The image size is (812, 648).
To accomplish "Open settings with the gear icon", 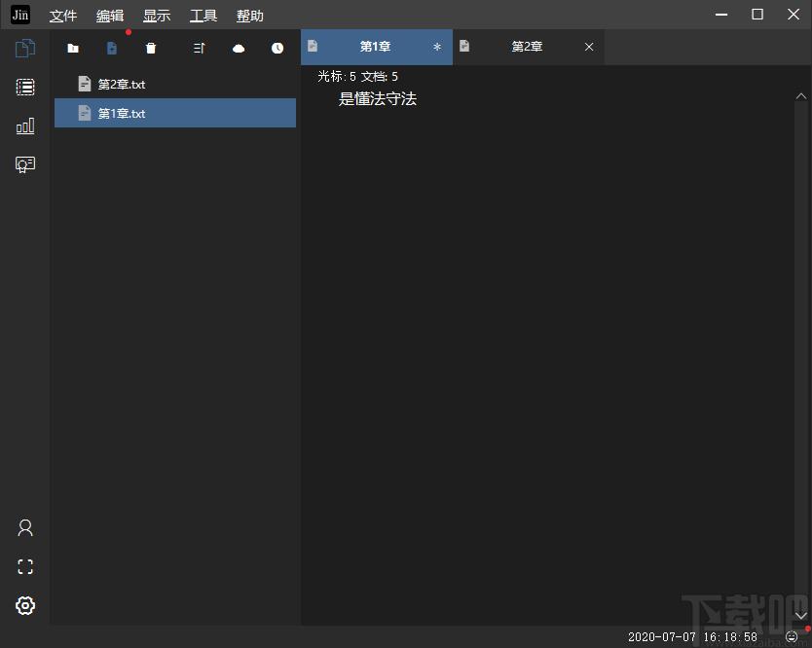I will pos(24,605).
